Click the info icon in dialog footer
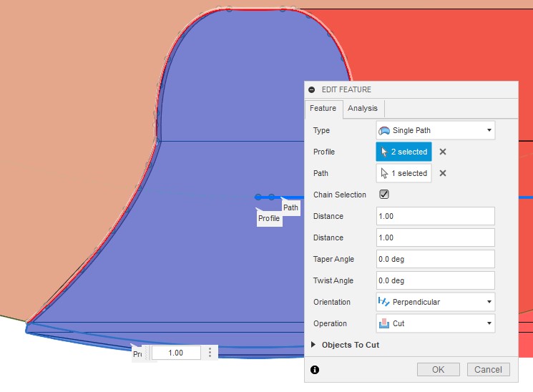The width and height of the screenshot is (533, 392). pos(315,370)
